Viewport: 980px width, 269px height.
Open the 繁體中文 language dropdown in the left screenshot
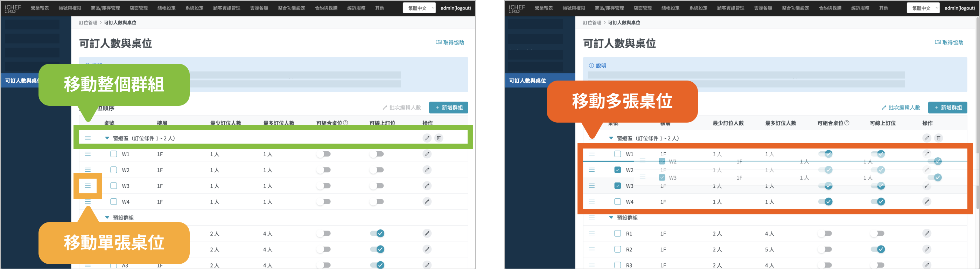[x=419, y=8]
